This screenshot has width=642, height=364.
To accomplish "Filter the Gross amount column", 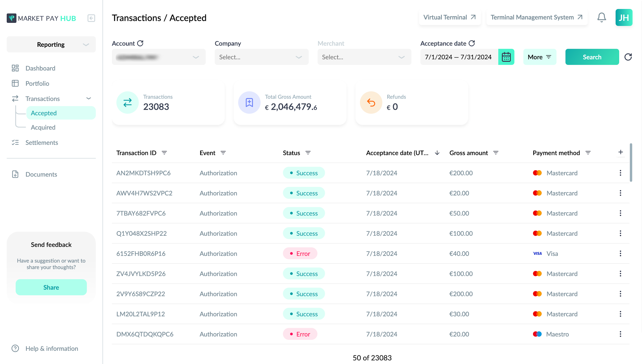I will (496, 153).
